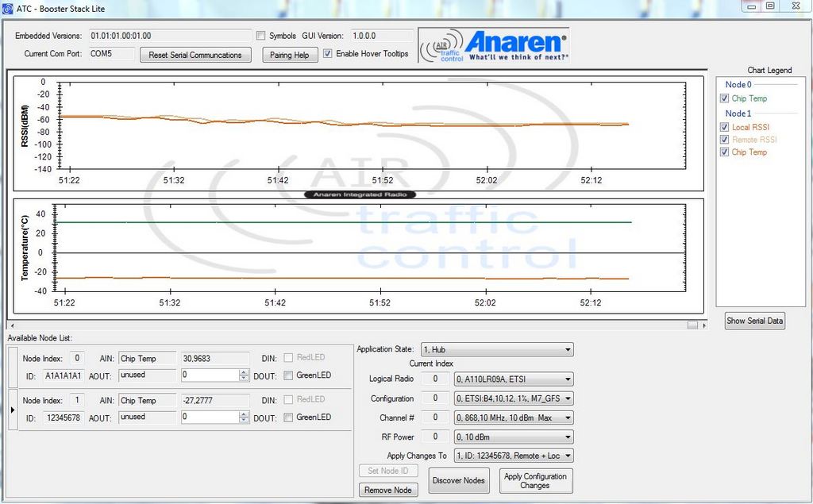Uncheck Local RSSI in the chart legend
This screenshot has width=813, height=504.
click(x=724, y=127)
